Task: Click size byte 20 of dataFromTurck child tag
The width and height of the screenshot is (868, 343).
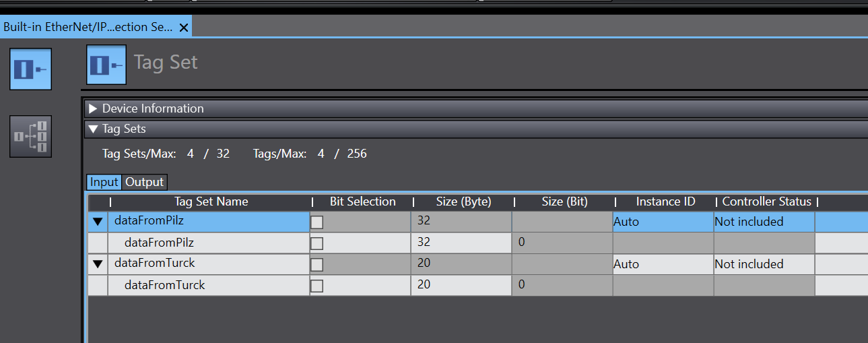Action: 461,285
